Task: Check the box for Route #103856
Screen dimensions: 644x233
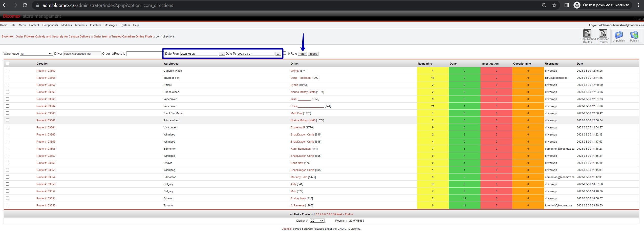Action: [7, 163]
